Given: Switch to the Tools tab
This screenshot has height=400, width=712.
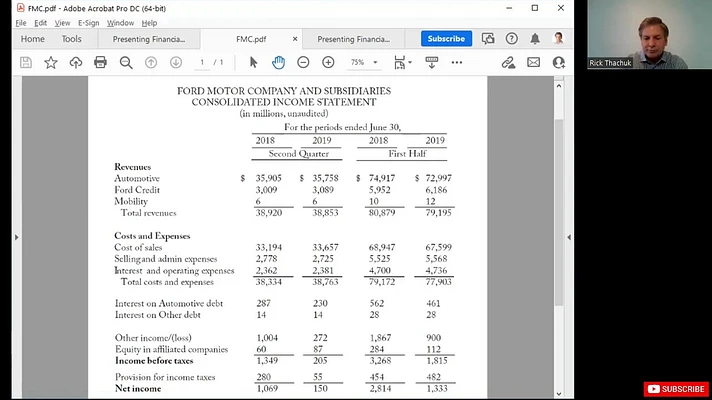Looking at the screenshot, I should (x=71, y=39).
